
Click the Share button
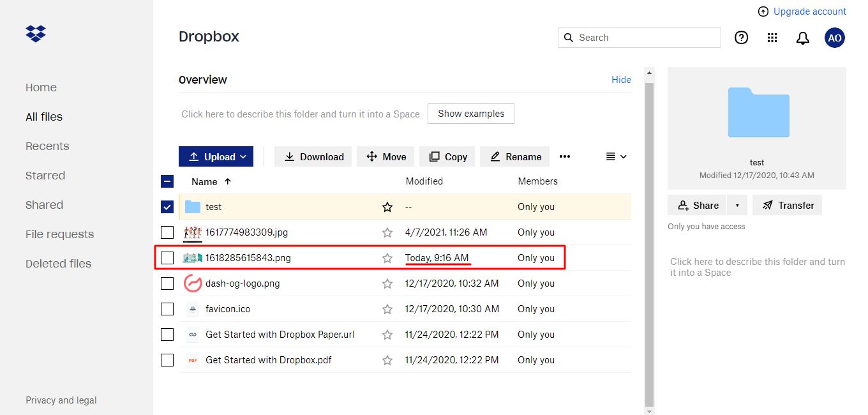click(x=698, y=206)
